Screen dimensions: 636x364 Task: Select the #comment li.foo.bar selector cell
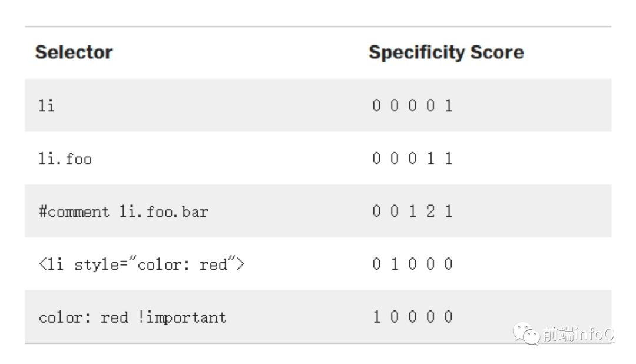(123, 211)
